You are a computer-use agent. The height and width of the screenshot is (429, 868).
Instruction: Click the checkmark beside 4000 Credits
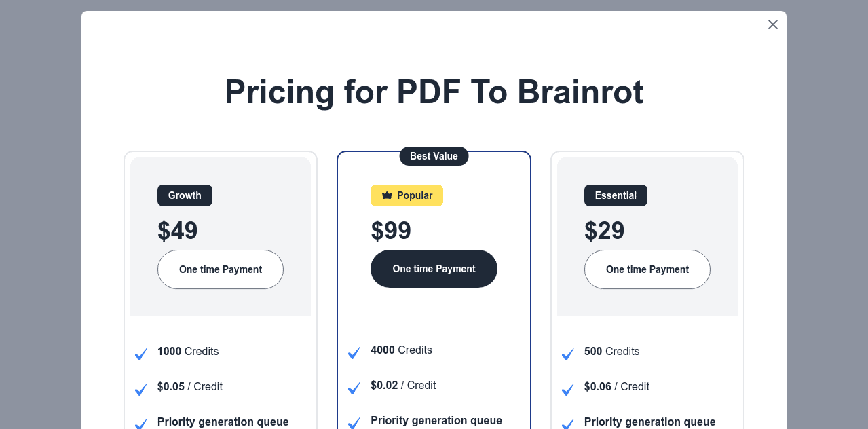click(x=354, y=352)
